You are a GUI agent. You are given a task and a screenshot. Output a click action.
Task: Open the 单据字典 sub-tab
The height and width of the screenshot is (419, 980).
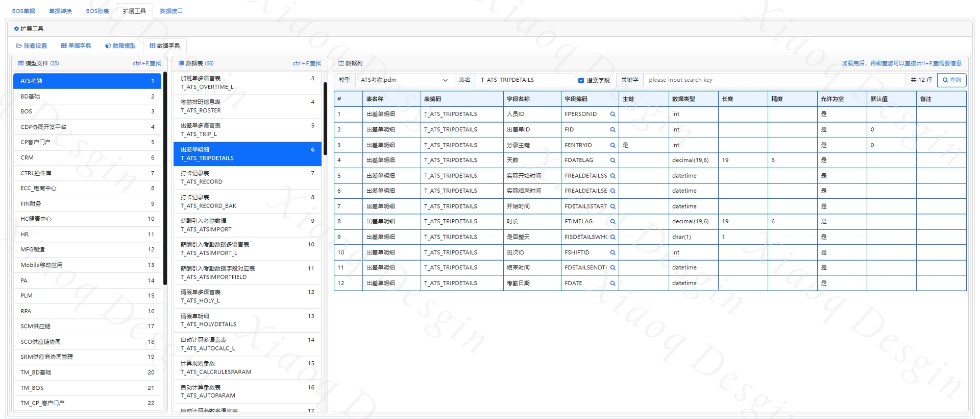coord(76,45)
